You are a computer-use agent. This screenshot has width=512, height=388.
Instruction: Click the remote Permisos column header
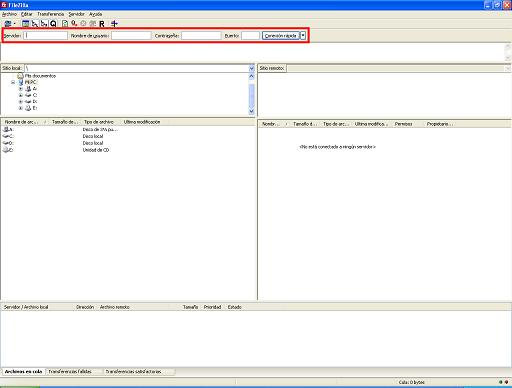tap(403, 124)
